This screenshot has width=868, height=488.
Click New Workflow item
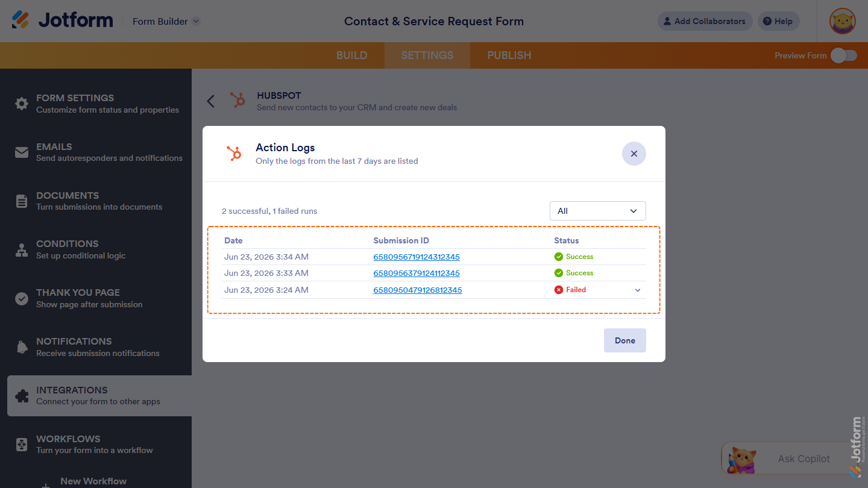pos(93,481)
